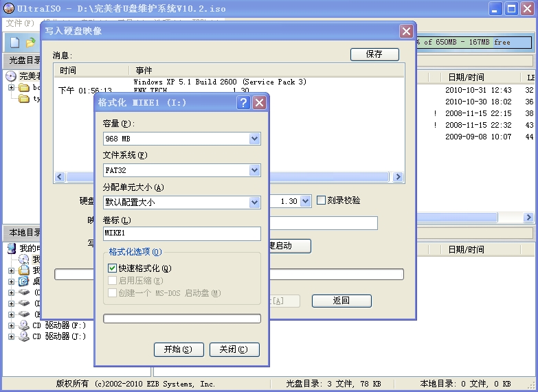This screenshot has width=538, height=392.
Task: Click the message log right scroll arrow
Action: (398, 176)
